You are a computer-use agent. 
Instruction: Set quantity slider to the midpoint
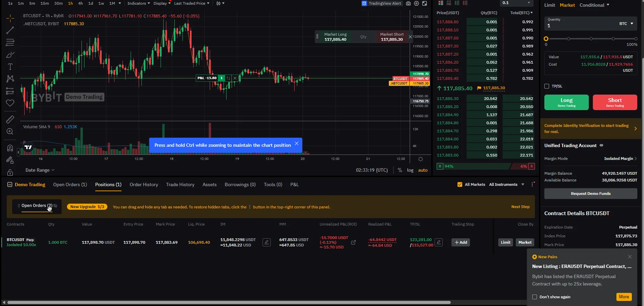(x=591, y=39)
